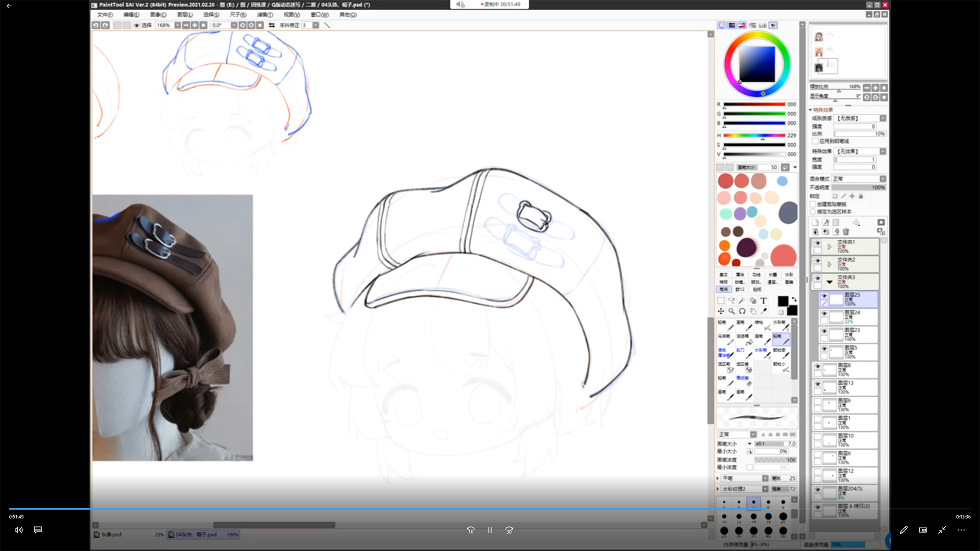Show the RGB sliders panel icon
The height and width of the screenshot is (551, 980).
(732, 25)
